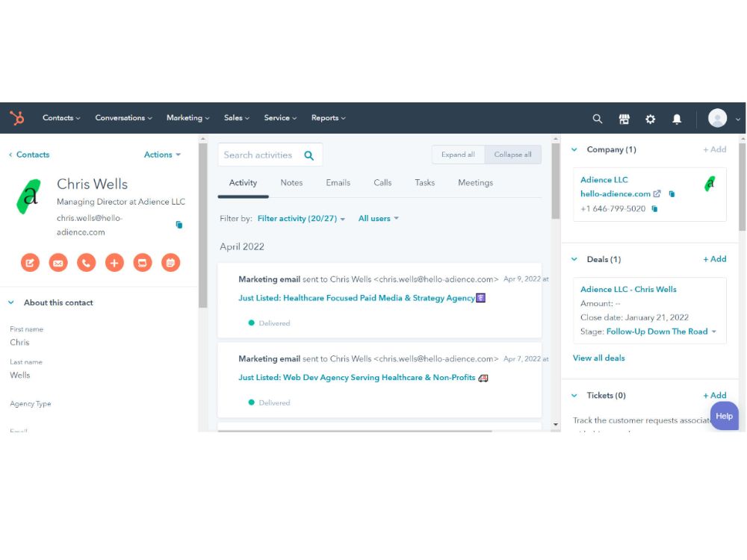
Task: Click the orange call phone icon
Action: pyautogui.click(x=86, y=262)
